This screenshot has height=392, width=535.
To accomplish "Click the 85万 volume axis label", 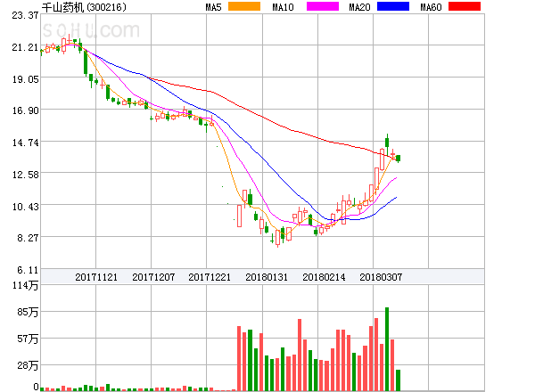I will (28, 312).
